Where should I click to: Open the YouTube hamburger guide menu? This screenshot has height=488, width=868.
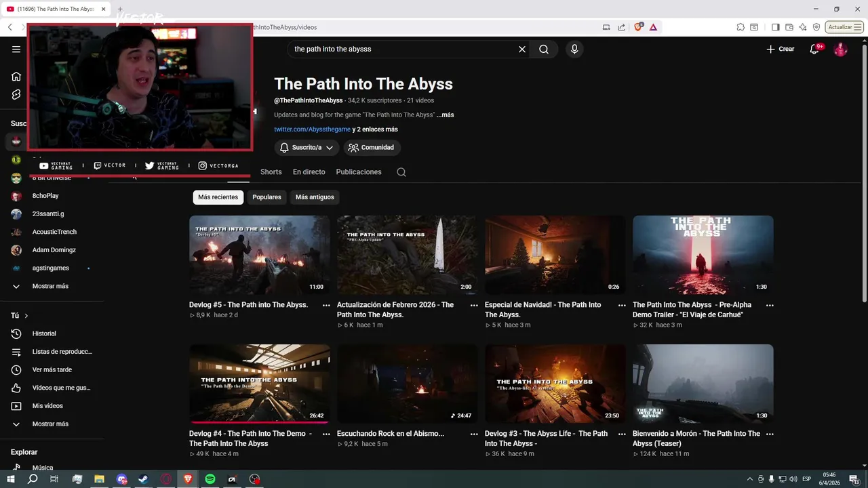[16, 49]
